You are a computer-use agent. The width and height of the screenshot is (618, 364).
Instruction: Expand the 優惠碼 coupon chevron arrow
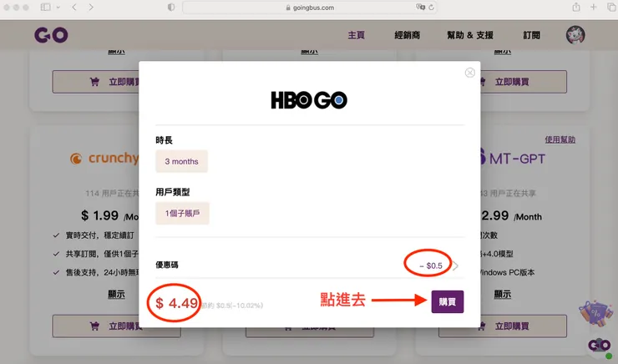455,266
